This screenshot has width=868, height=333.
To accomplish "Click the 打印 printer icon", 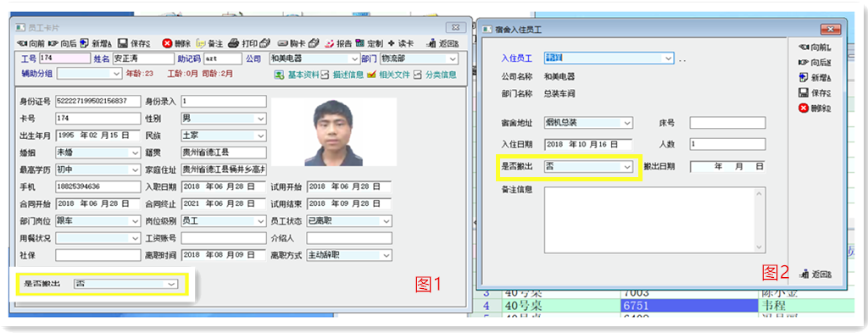I will [x=234, y=43].
